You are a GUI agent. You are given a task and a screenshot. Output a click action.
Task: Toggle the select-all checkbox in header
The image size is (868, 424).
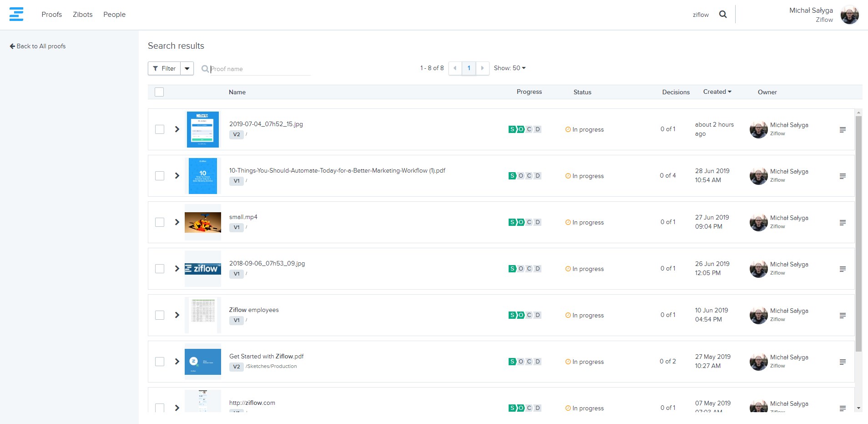point(159,92)
